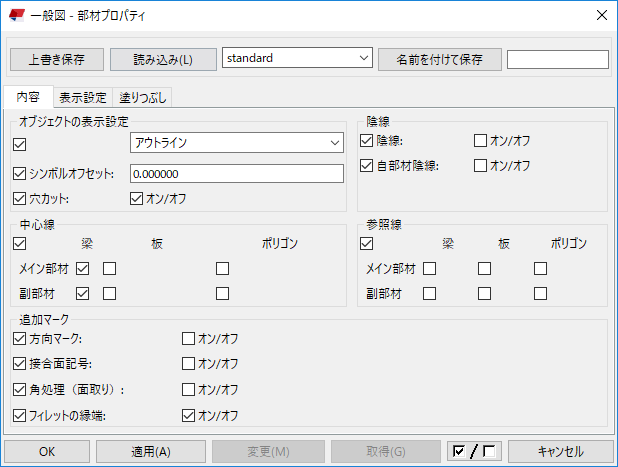Switch to the 表示設定 tab

[x=82, y=97]
